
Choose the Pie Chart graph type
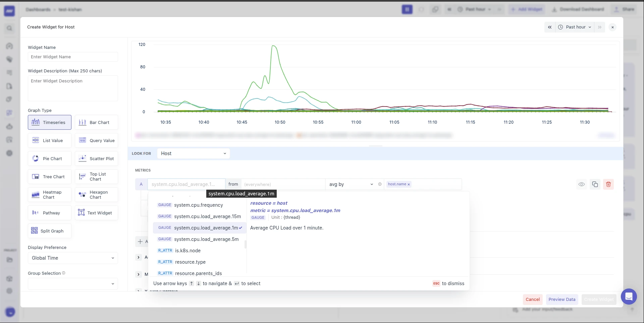(x=50, y=158)
